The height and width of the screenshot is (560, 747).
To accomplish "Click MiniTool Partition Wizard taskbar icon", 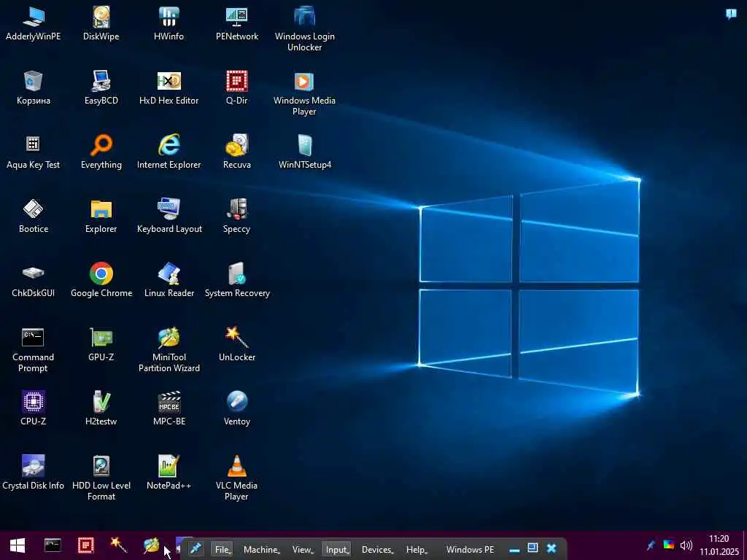I will coord(152,545).
